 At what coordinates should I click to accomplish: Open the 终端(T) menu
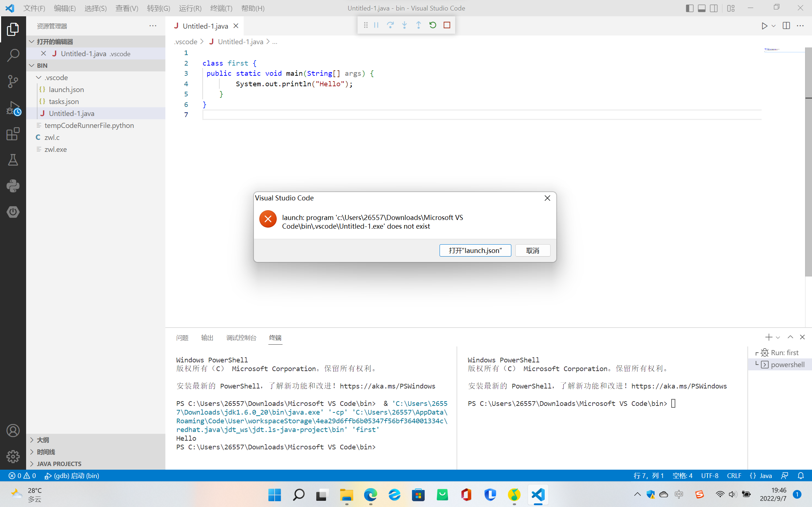[x=221, y=8]
